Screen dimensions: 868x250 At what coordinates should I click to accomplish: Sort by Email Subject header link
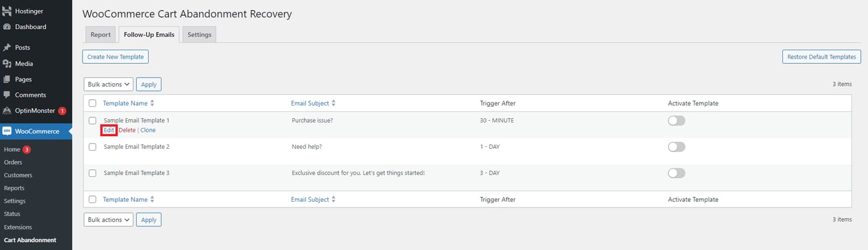(310, 103)
